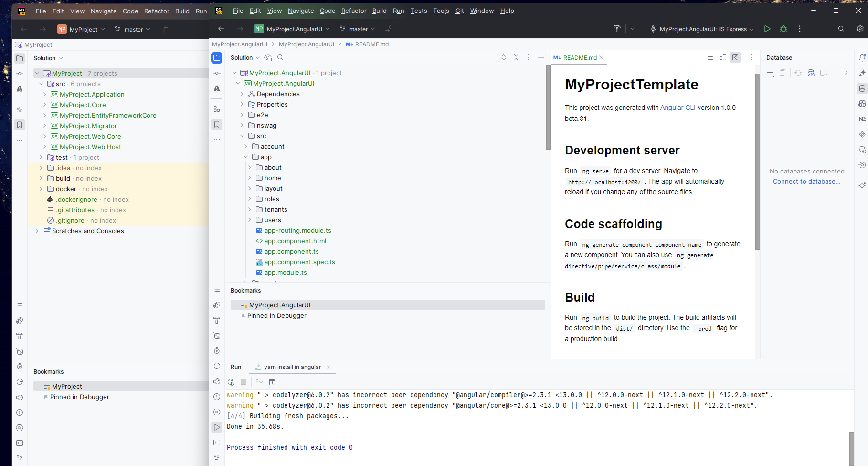Switch README preview to editor-only mode
Image resolution: width=868 pixels, height=466 pixels.
[x=710, y=57]
